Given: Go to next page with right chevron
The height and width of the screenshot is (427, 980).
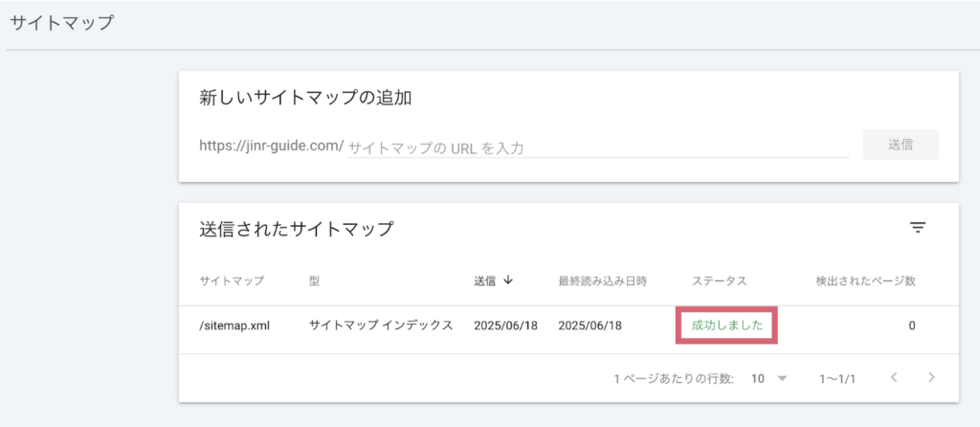Looking at the screenshot, I should [932, 377].
